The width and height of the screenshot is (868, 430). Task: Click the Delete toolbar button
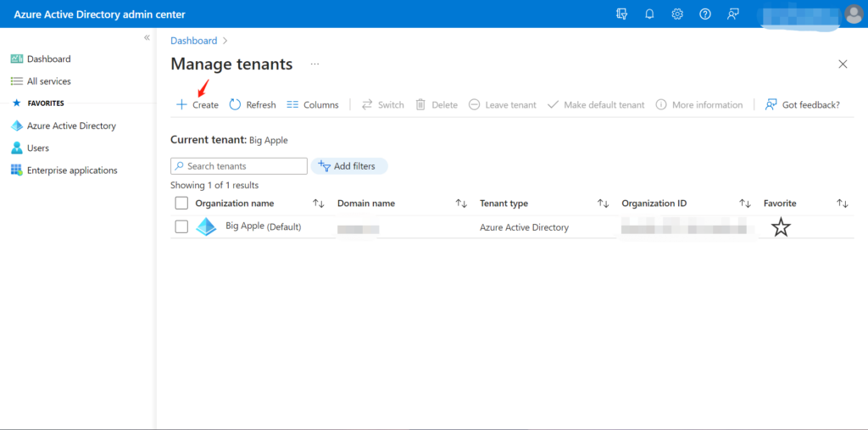click(437, 104)
